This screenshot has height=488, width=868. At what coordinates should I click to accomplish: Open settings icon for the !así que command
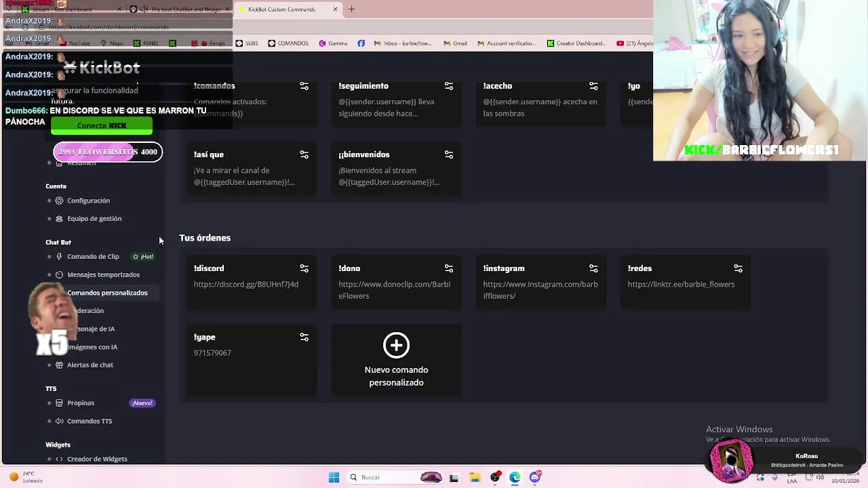pyautogui.click(x=304, y=155)
